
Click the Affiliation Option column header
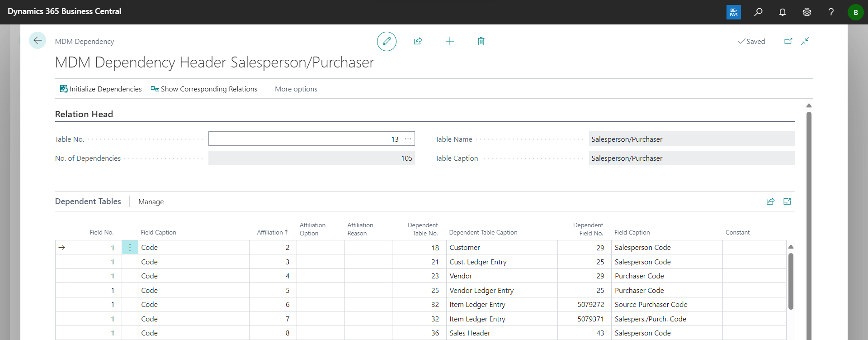(312, 229)
